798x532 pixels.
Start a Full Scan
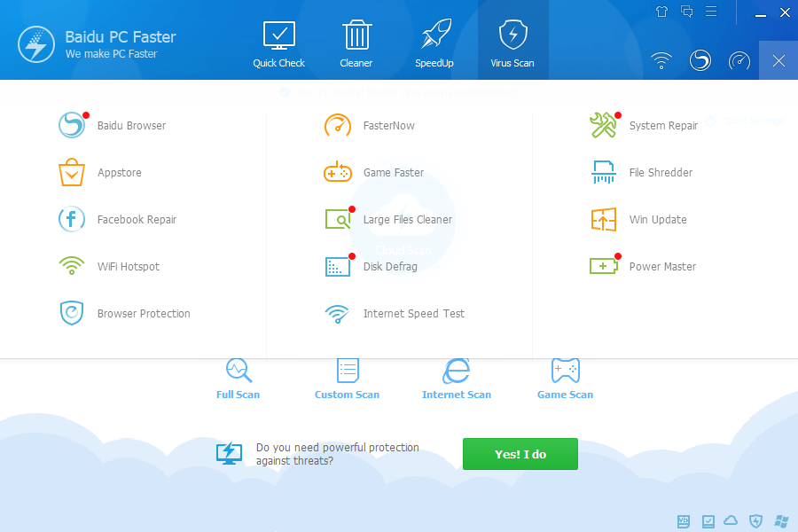click(x=239, y=379)
